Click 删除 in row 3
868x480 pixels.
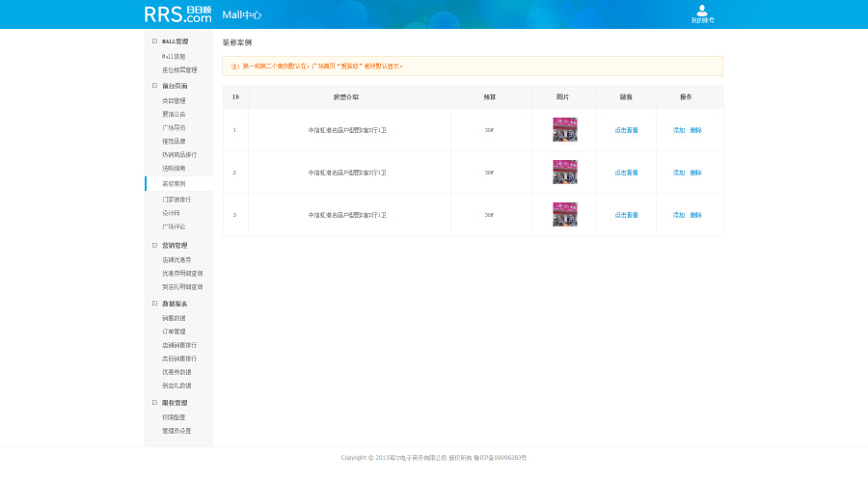(695, 215)
